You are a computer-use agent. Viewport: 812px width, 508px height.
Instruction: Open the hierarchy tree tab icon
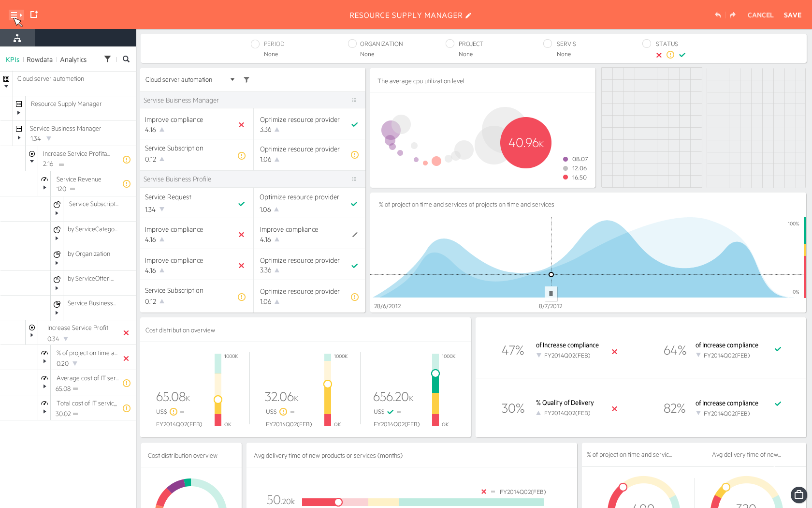pos(17,38)
